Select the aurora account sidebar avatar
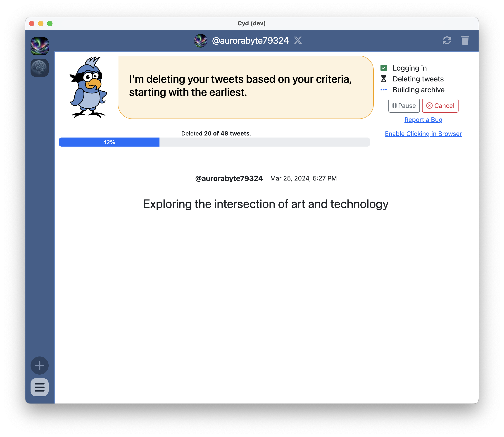The width and height of the screenshot is (504, 437). pos(40,46)
